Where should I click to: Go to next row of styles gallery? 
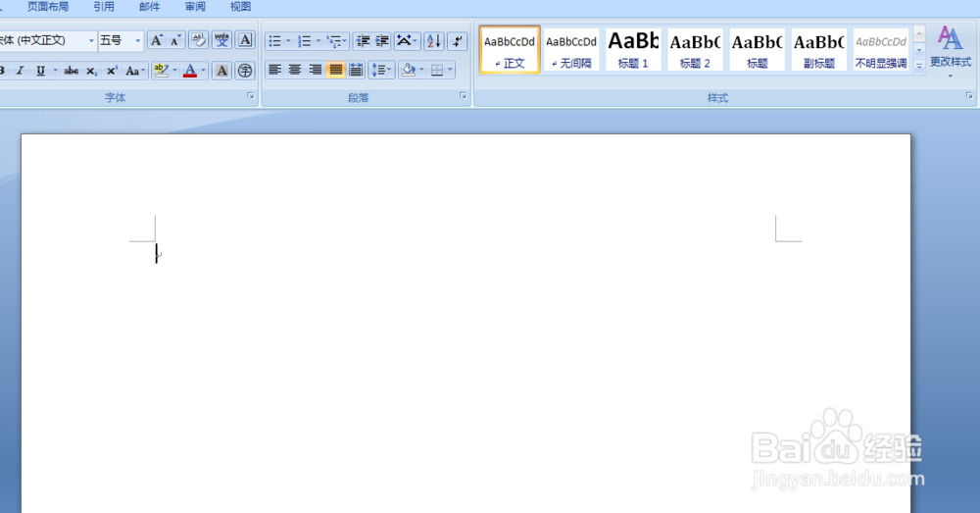click(x=919, y=49)
